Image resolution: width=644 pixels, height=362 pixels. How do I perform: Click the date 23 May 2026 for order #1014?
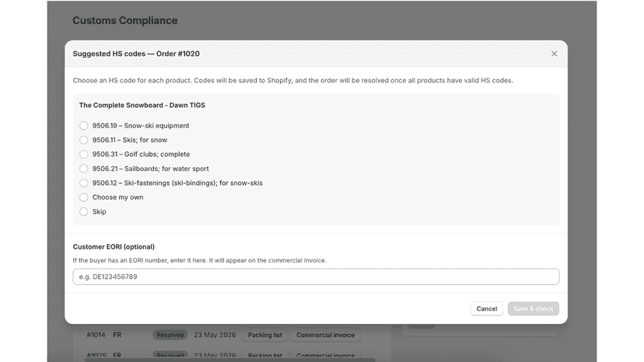(x=215, y=335)
